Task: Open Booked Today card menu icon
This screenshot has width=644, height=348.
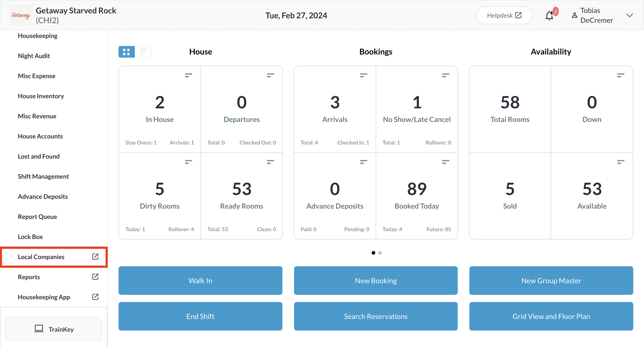Action: 445,162
